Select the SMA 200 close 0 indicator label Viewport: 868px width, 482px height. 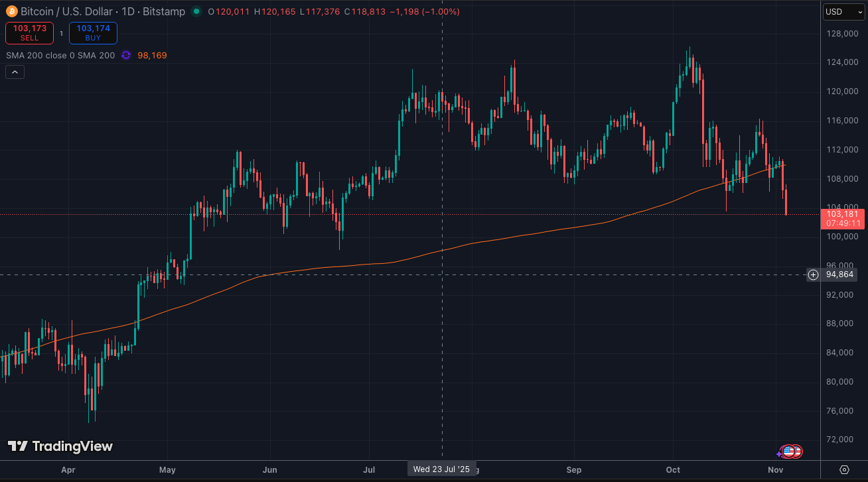tap(60, 55)
